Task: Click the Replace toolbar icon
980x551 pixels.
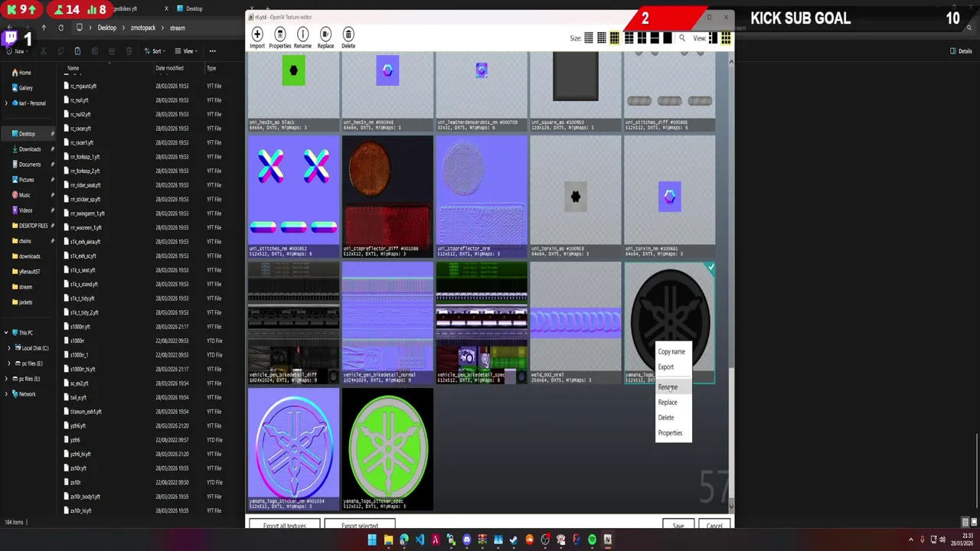Action: [325, 34]
